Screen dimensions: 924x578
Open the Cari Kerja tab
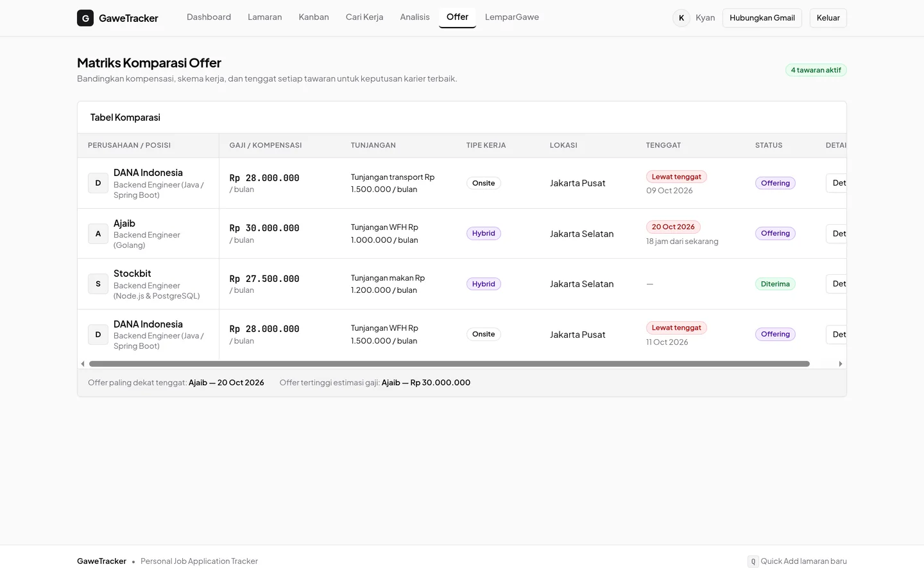364,17
